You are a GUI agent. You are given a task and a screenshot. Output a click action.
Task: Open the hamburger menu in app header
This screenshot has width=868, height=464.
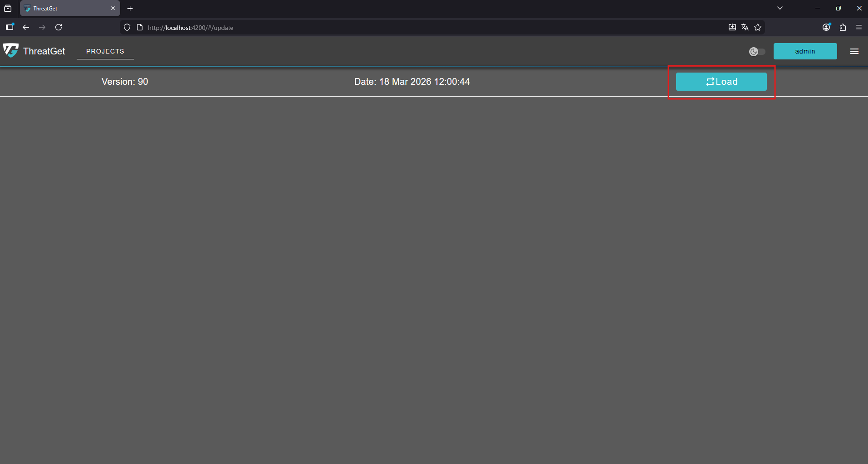click(x=854, y=51)
